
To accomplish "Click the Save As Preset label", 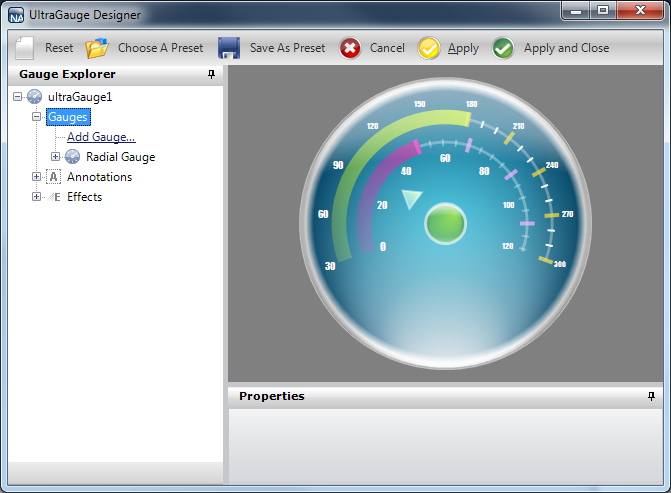I will (288, 48).
